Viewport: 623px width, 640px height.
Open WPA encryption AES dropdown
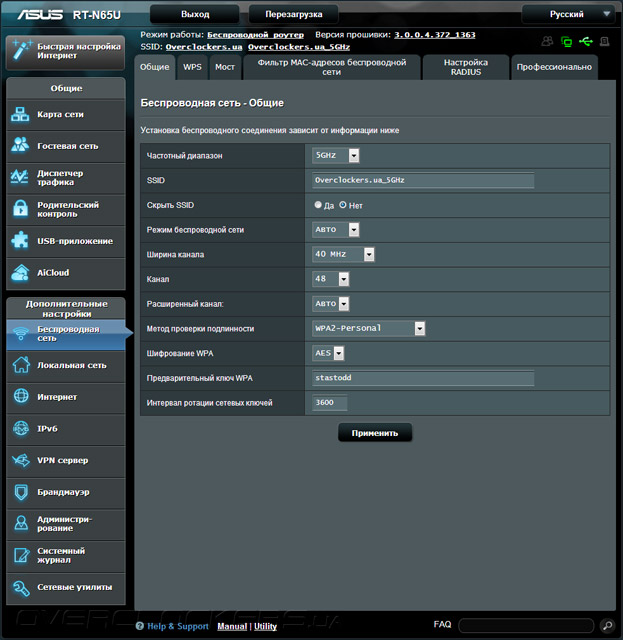tap(328, 353)
